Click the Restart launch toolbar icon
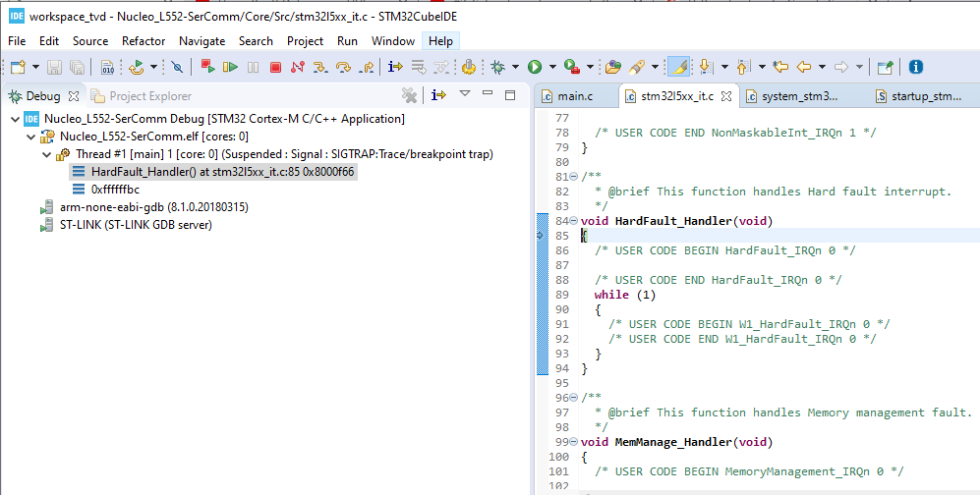 coord(136,67)
